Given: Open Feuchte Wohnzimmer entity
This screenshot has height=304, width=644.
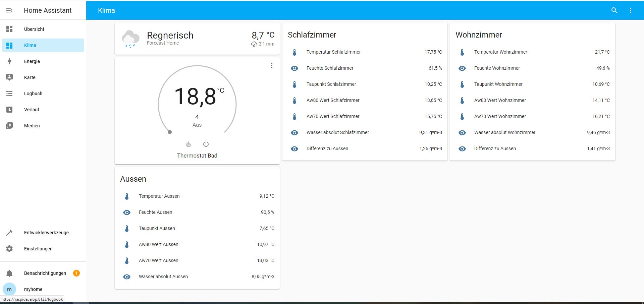Looking at the screenshot, I should (533, 68).
